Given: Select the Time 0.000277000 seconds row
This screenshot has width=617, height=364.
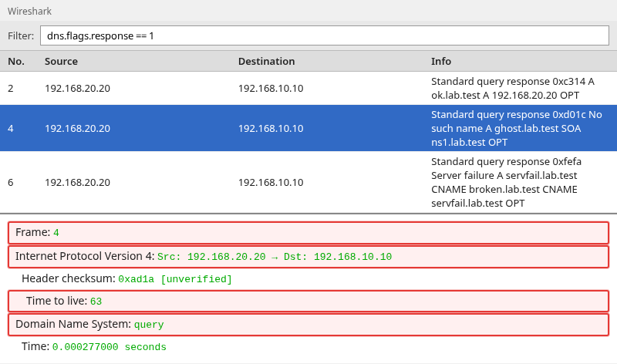Looking at the screenshot, I should (x=308, y=347).
